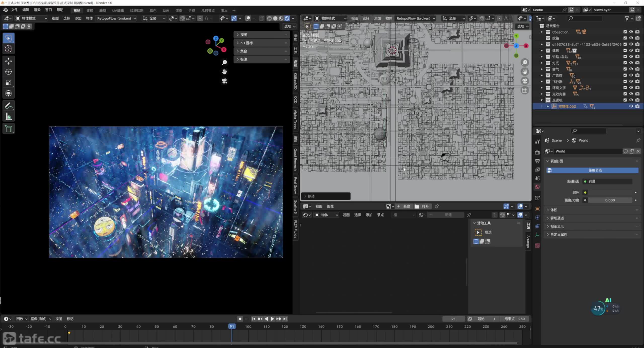Screen dimensions: 644x348
Task: Open the 回放 playback dropdown
Action: (22, 319)
